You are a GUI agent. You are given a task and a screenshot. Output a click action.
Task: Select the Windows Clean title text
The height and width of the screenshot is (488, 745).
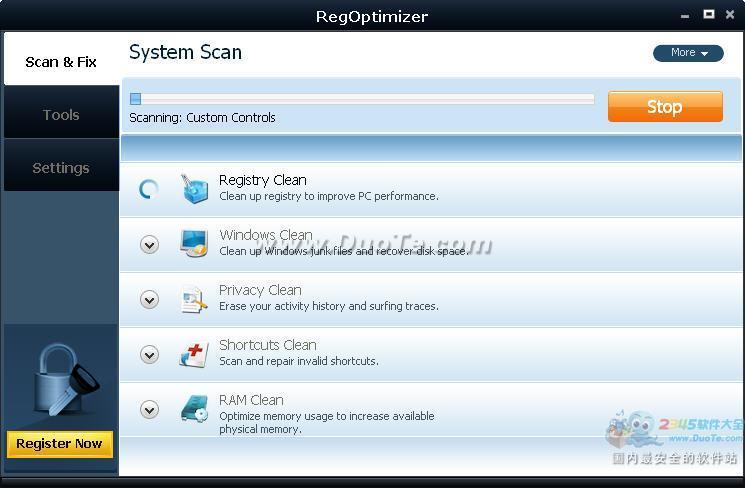(266, 235)
